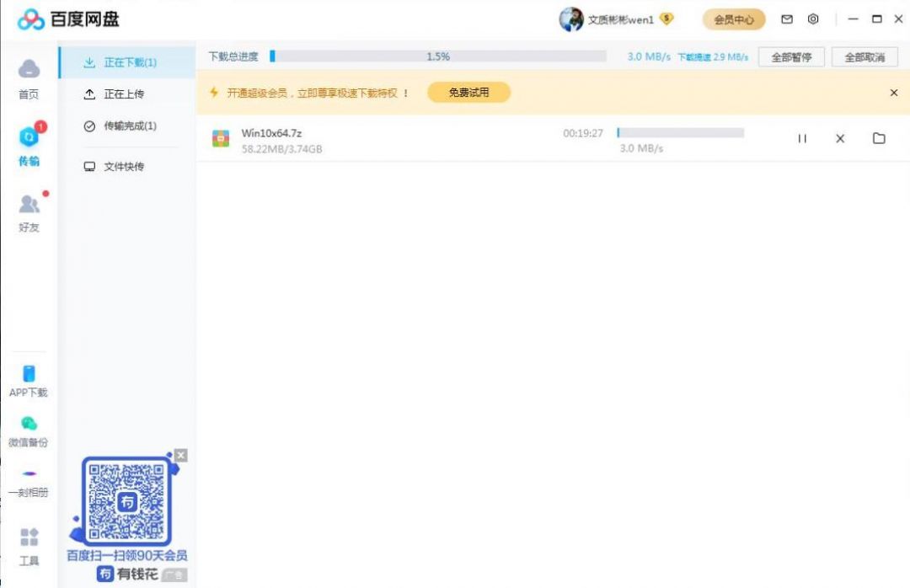
Task: Click the QR code image
Action: 126,501
